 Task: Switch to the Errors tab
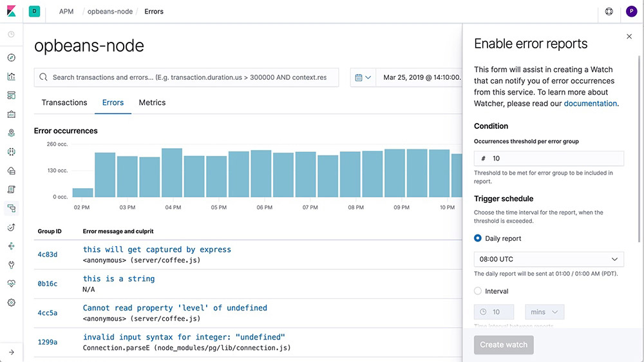point(113,102)
